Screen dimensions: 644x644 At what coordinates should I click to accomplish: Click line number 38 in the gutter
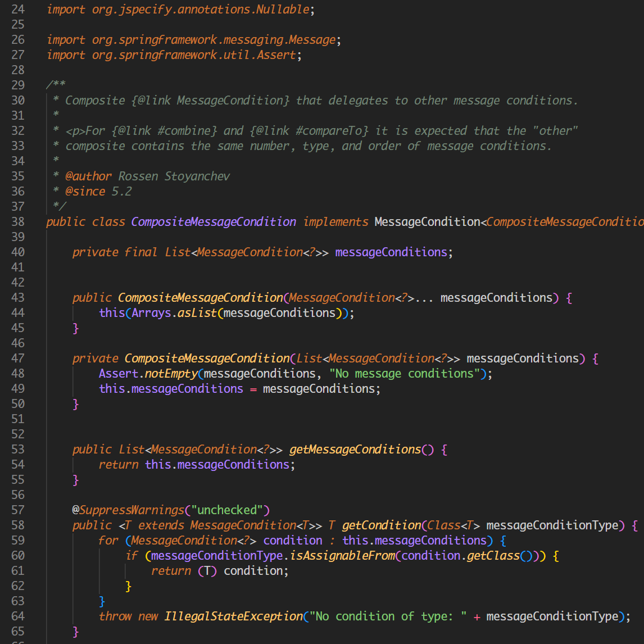[17, 222]
